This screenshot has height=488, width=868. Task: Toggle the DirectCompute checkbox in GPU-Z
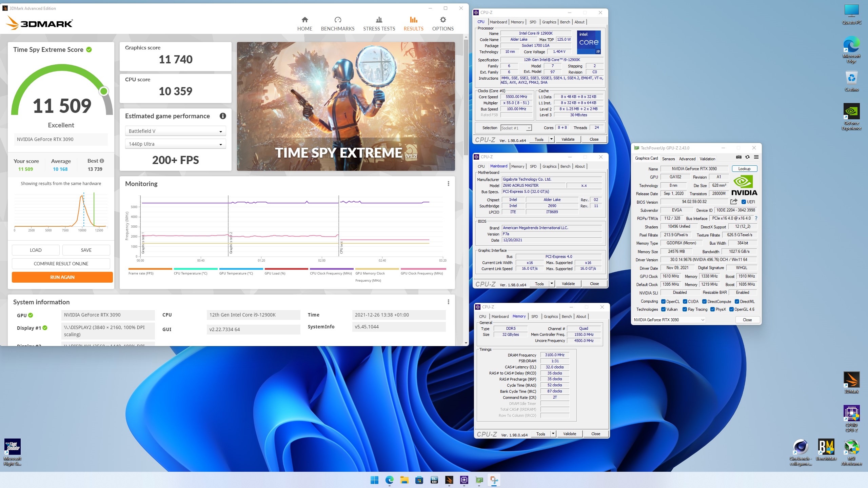[704, 302]
